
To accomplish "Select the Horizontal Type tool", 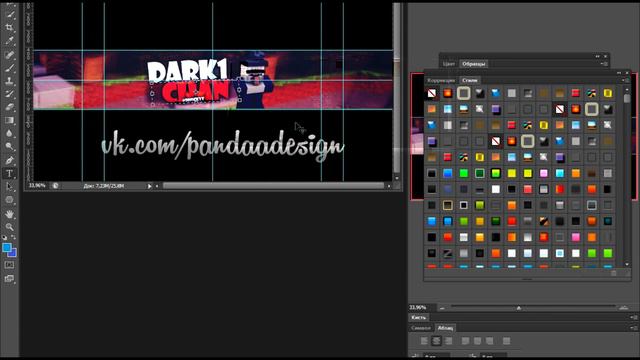I will (9, 173).
